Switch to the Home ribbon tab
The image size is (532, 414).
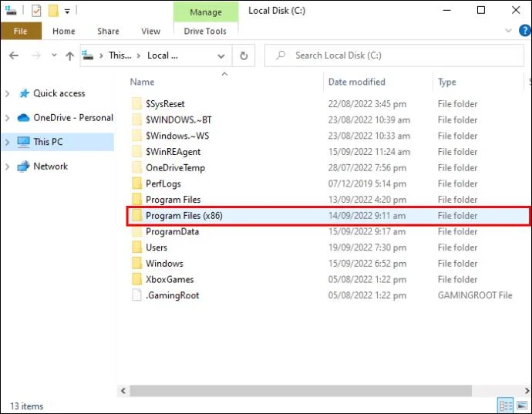tap(64, 31)
